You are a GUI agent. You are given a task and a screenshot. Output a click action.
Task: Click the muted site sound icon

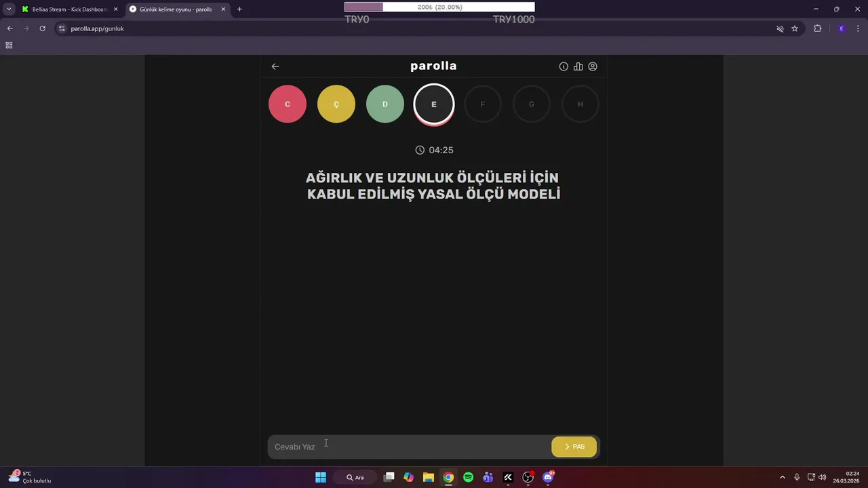tap(780, 28)
